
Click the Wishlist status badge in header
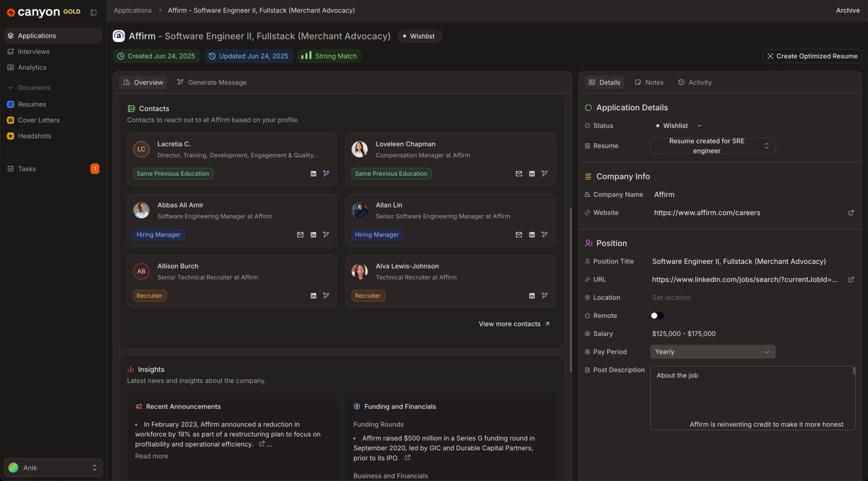point(419,36)
